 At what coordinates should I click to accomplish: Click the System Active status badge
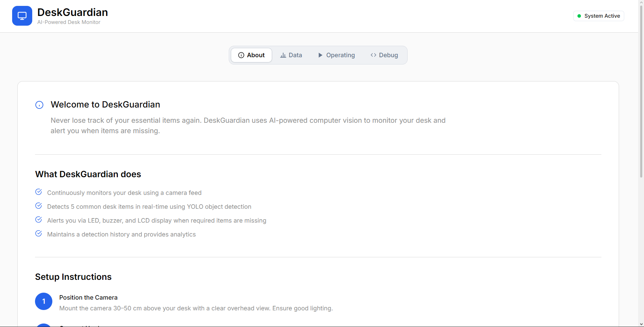click(x=599, y=16)
